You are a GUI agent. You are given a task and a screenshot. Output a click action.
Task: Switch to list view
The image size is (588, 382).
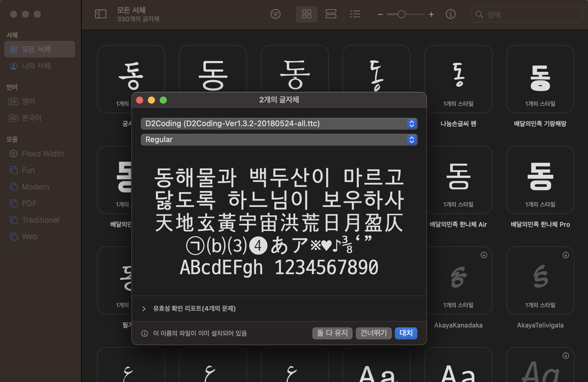355,14
